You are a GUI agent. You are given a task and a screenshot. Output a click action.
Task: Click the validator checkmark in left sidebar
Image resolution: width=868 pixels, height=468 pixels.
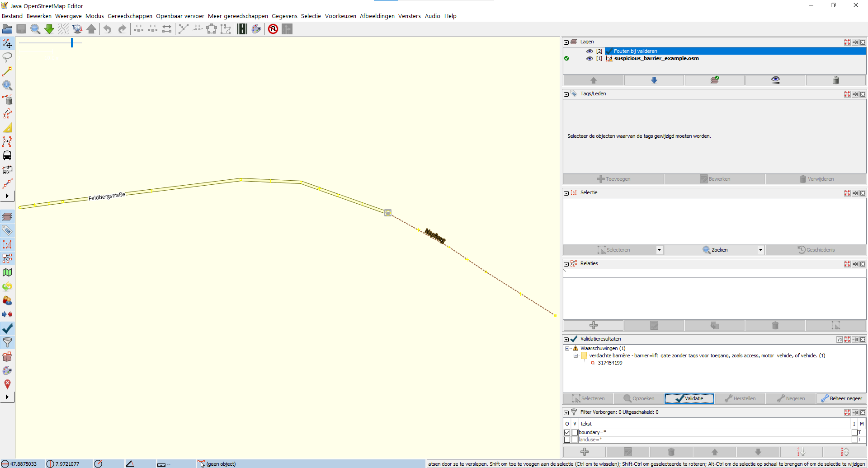tap(7, 328)
